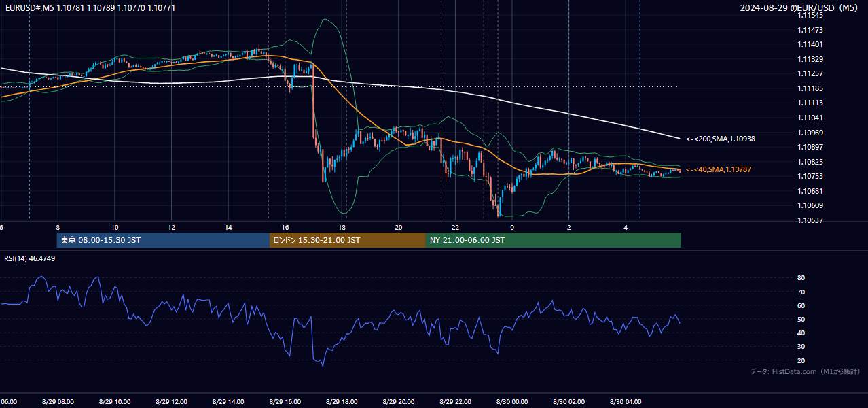868x408 pixels.
Task: Click the London session bar 15:30-21:00 JST
Action: (348, 240)
